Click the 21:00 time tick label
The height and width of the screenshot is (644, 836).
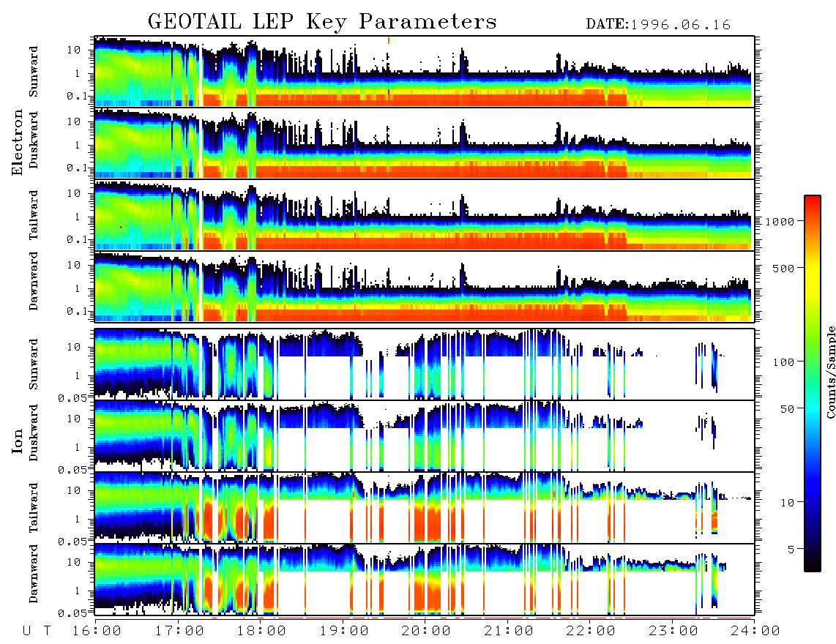509,632
